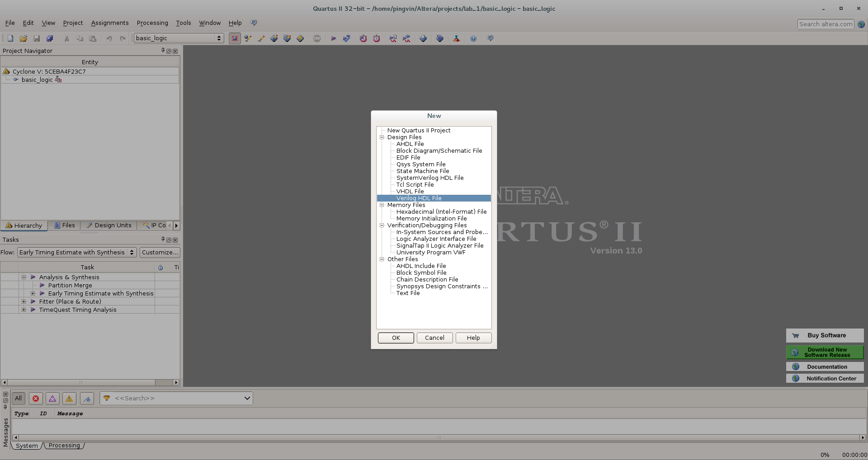Open the Flow dropdown in Tasks panel
Image resolution: width=868 pixels, height=460 pixels.
coord(77,252)
